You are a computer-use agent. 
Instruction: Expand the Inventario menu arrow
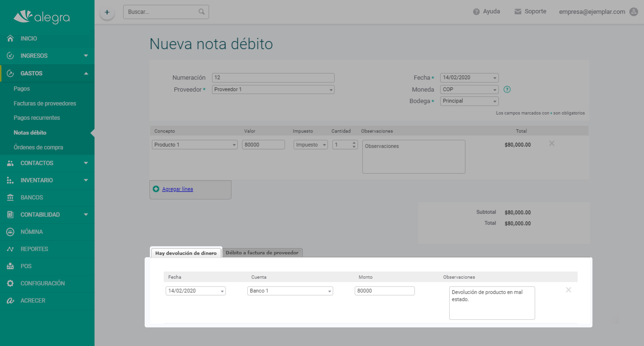click(x=86, y=180)
